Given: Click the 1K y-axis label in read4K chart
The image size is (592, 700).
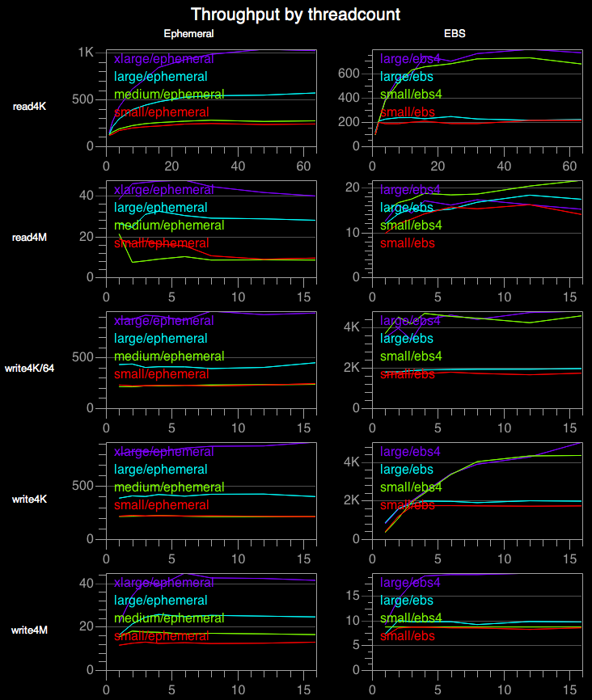Looking at the screenshot, I should point(86,53).
